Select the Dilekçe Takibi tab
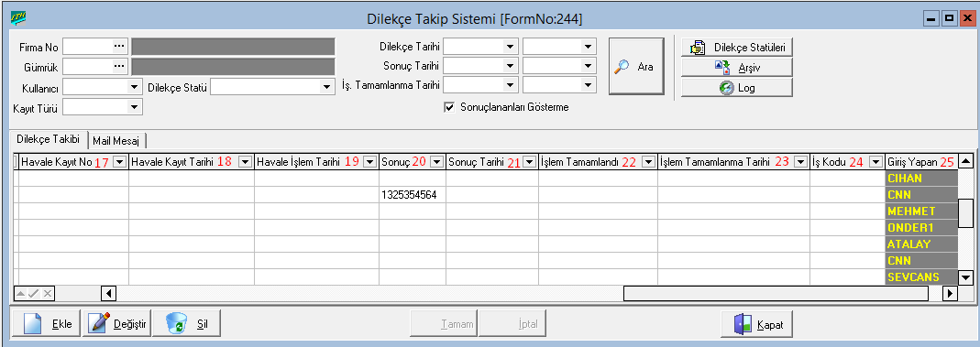 48,139
